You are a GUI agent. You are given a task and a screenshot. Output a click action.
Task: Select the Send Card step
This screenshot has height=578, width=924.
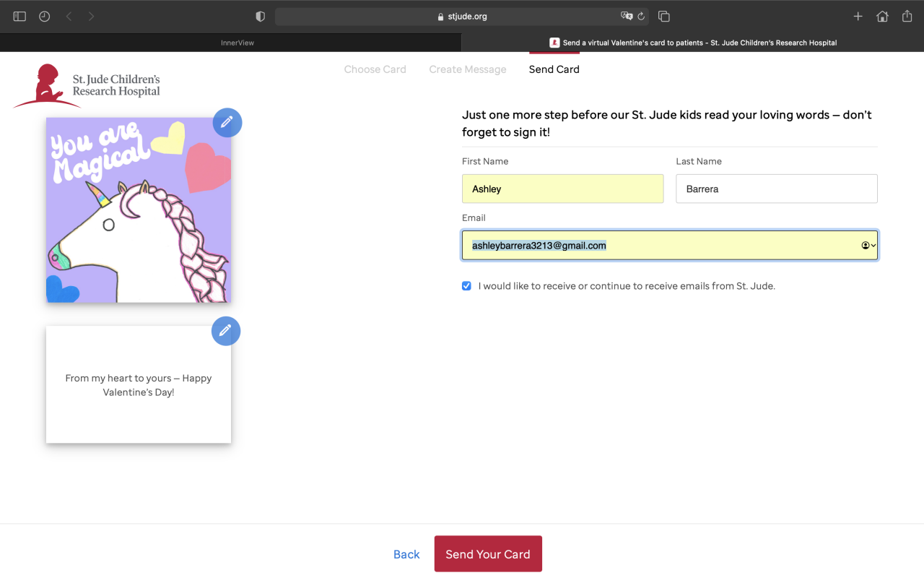554,69
